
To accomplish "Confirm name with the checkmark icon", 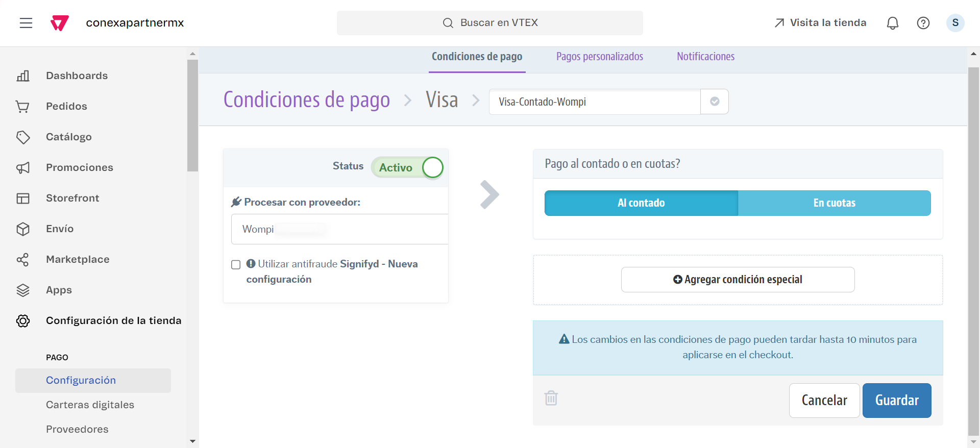I will click(x=715, y=102).
